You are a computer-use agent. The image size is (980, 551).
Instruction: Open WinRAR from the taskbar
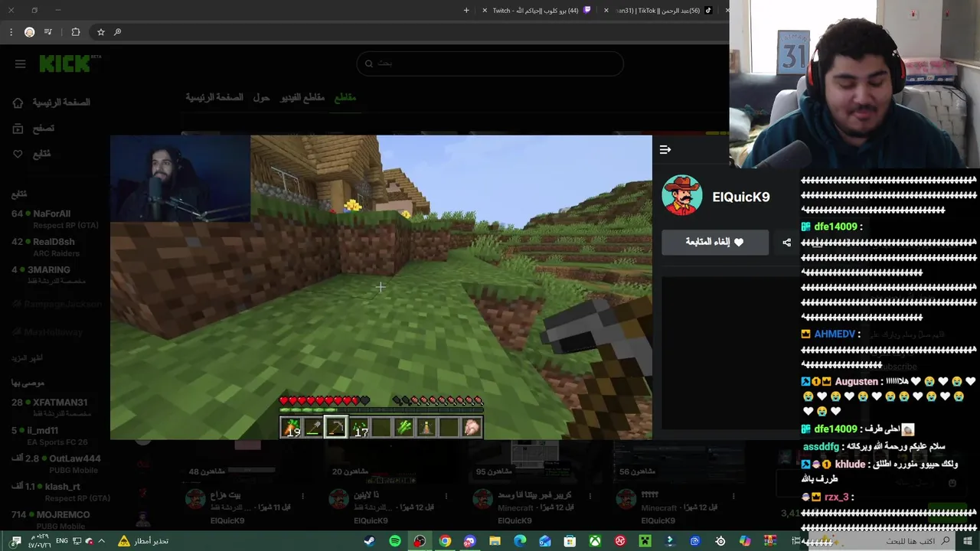[x=770, y=541]
